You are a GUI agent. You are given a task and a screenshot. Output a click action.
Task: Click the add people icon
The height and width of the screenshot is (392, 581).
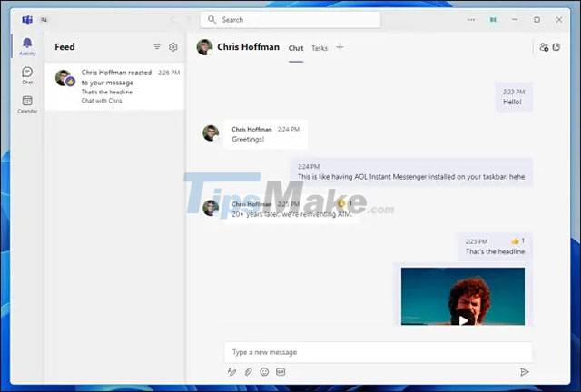544,47
